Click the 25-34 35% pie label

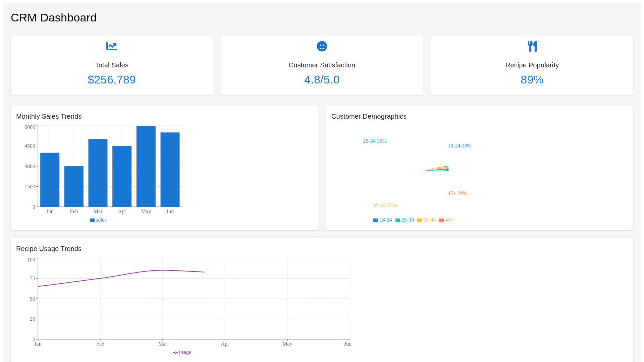click(x=375, y=141)
